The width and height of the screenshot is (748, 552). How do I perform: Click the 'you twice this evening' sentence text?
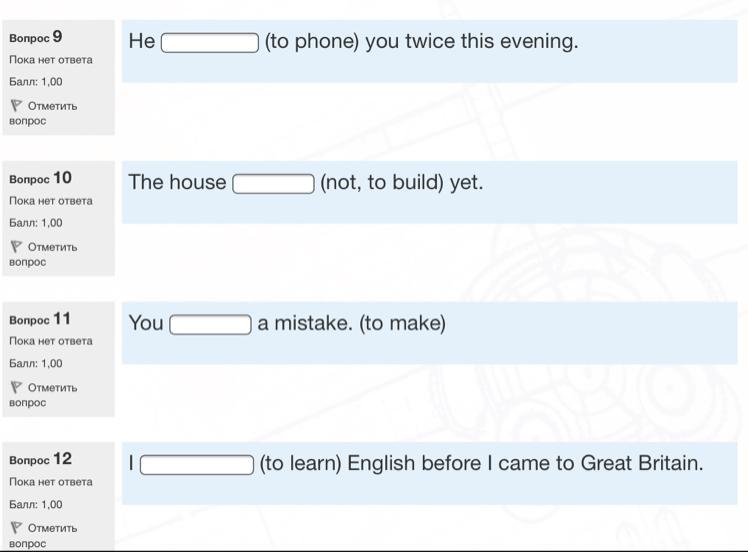point(472,42)
